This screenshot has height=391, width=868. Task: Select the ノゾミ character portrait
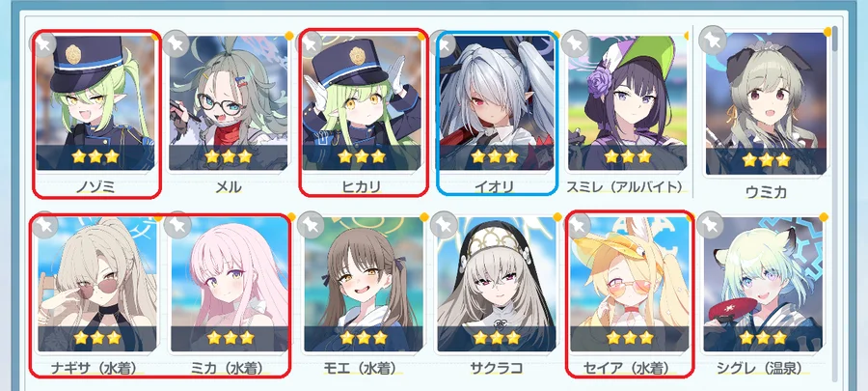click(95, 103)
